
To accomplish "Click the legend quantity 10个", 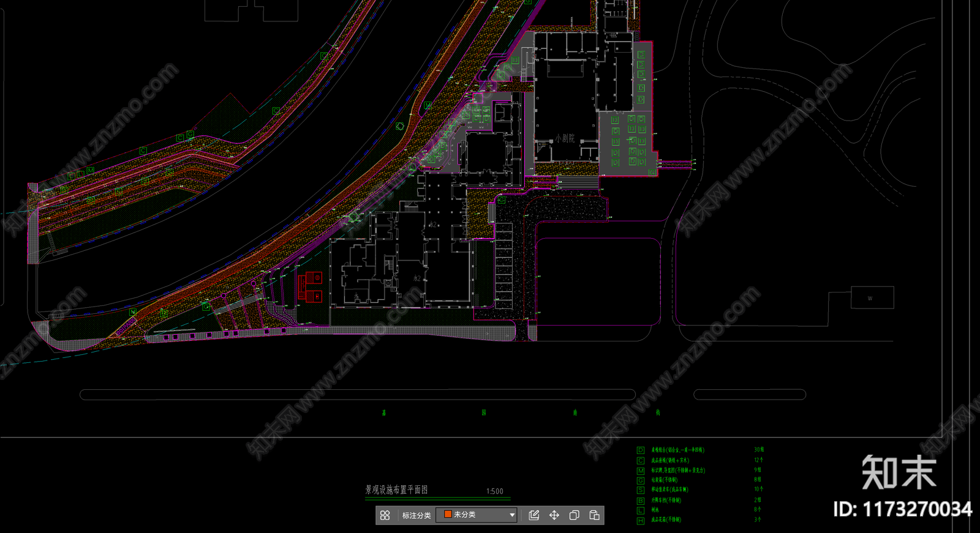I will click(x=759, y=490).
